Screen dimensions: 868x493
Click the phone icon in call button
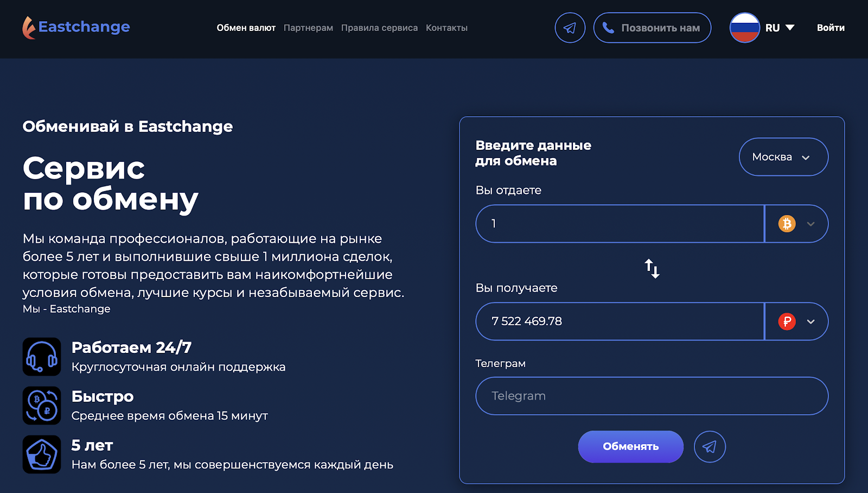tap(608, 28)
